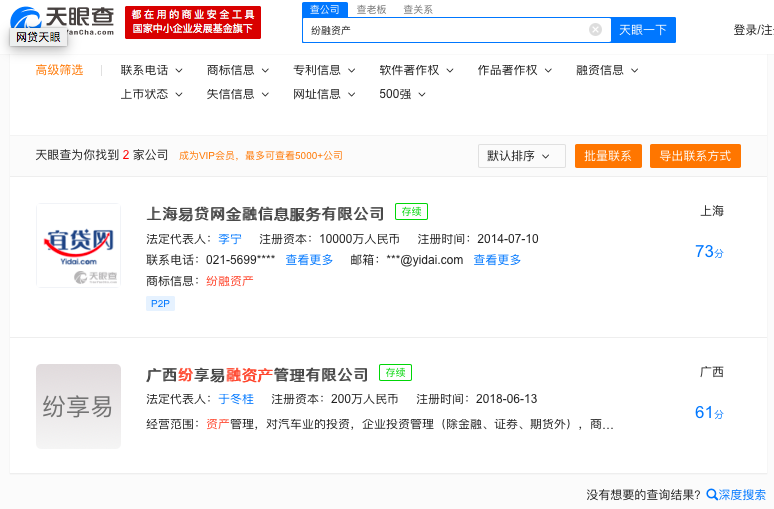The image size is (774, 509).
Task: Expand the 联系电话 filter dropdown
Action: coord(152,71)
